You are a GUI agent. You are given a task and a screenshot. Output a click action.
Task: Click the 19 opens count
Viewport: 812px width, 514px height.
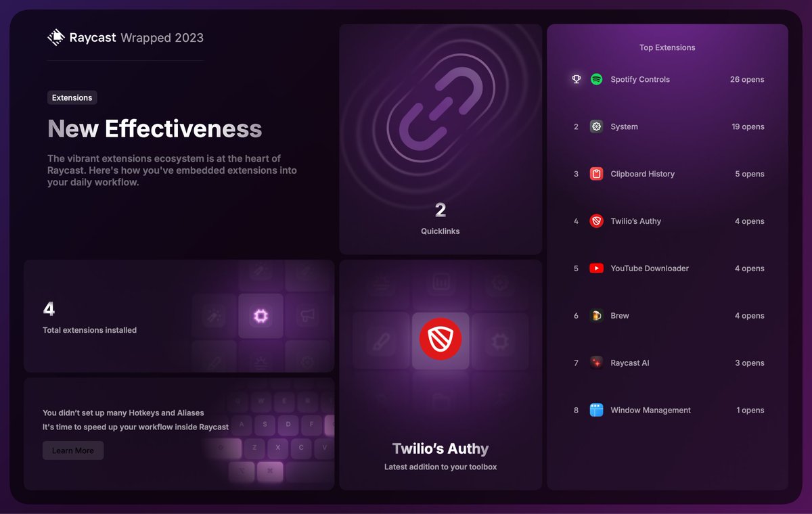[x=748, y=126]
